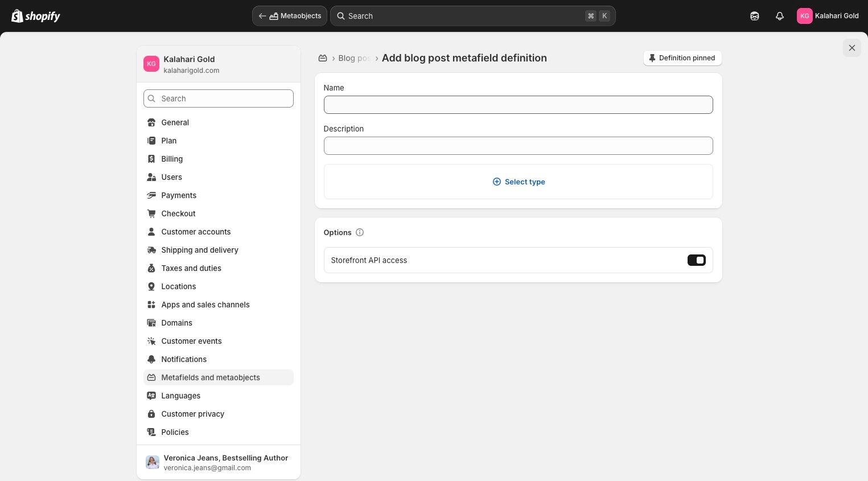Click the Options info icon

(360, 232)
